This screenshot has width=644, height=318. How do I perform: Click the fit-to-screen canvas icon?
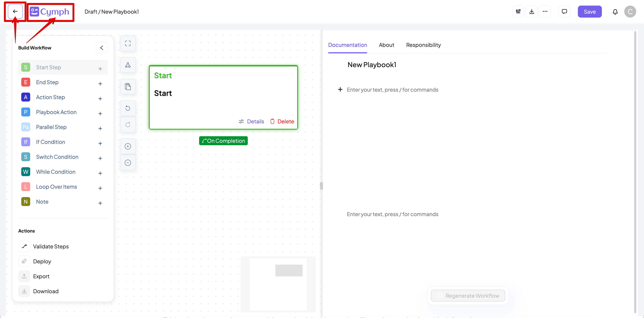point(128,43)
